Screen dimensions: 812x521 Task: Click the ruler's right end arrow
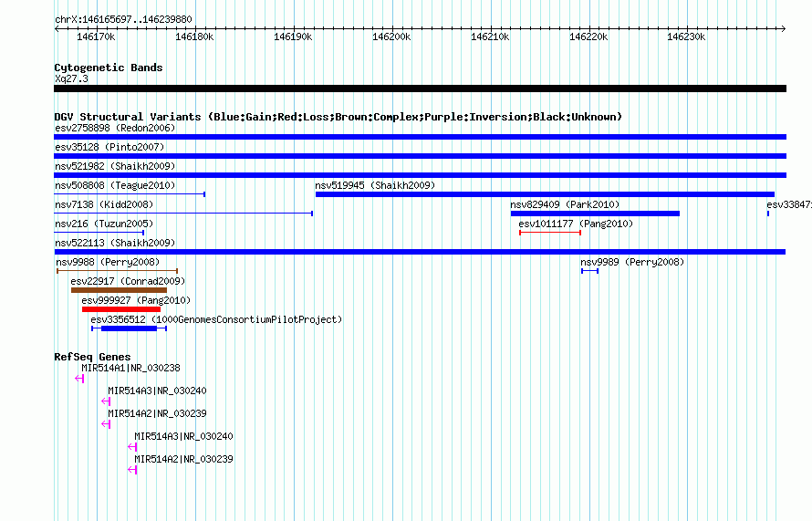pyautogui.click(x=784, y=29)
